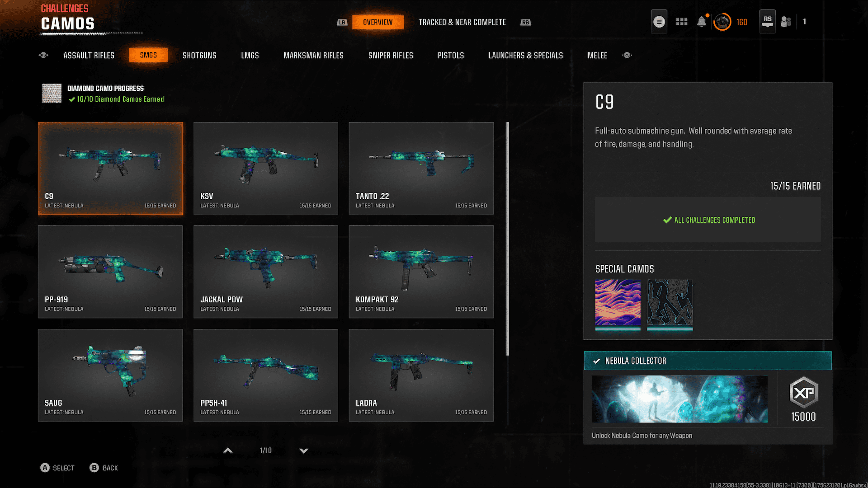Go to next page with down chevron
This screenshot has width=868, height=488.
coord(304,450)
